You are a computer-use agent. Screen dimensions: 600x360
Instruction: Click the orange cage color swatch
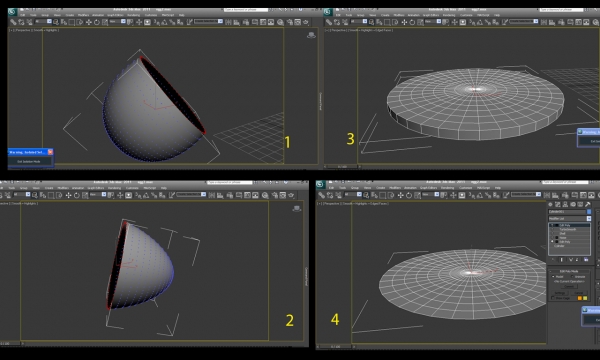pyautogui.click(x=580, y=298)
